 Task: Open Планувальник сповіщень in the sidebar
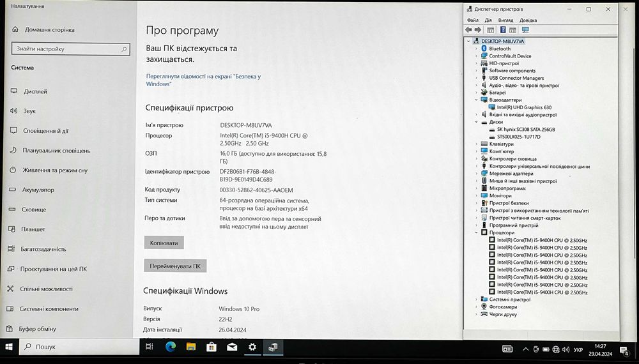coord(56,151)
